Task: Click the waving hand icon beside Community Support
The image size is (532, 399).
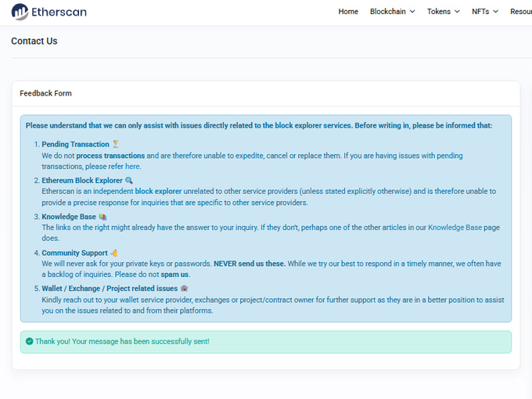Action: [x=114, y=253]
